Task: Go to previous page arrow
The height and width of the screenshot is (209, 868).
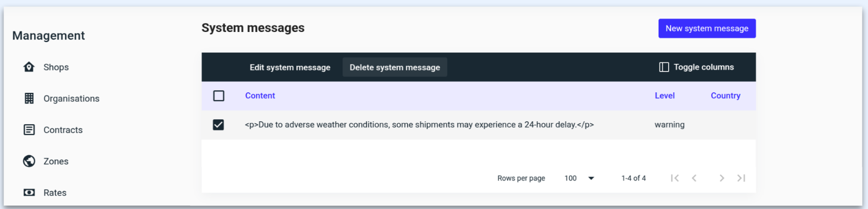Action: tap(694, 178)
